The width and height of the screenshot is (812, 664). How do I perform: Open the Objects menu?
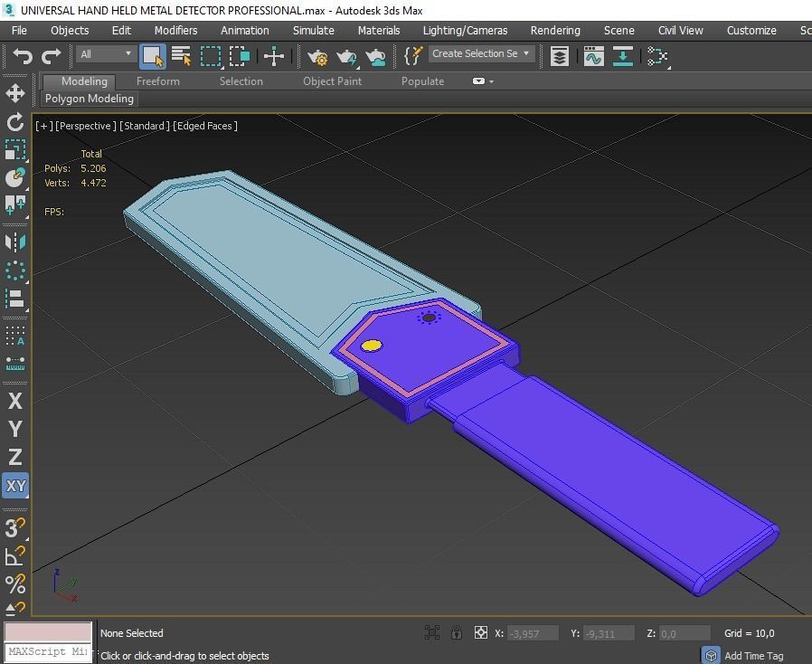click(70, 31)
